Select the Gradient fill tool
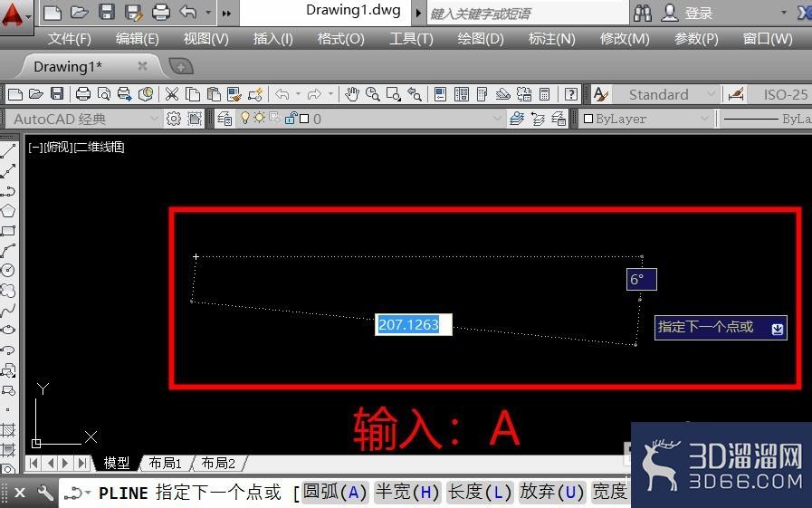 [x=8, y=449]
